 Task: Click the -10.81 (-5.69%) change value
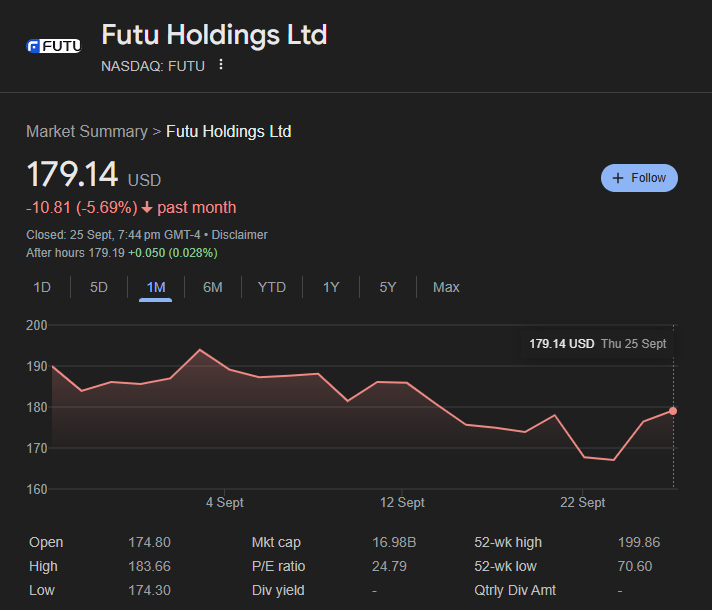(82, 208)
